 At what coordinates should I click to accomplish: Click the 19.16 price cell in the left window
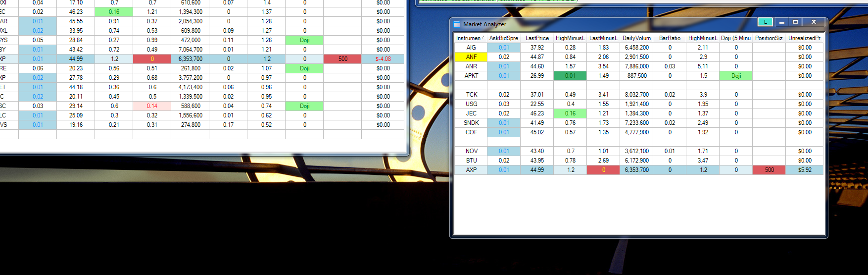(76, 125)
